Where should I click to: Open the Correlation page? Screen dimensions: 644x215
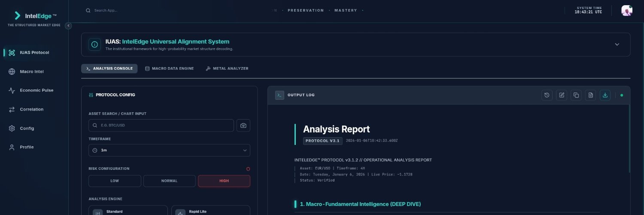point(31,109)
